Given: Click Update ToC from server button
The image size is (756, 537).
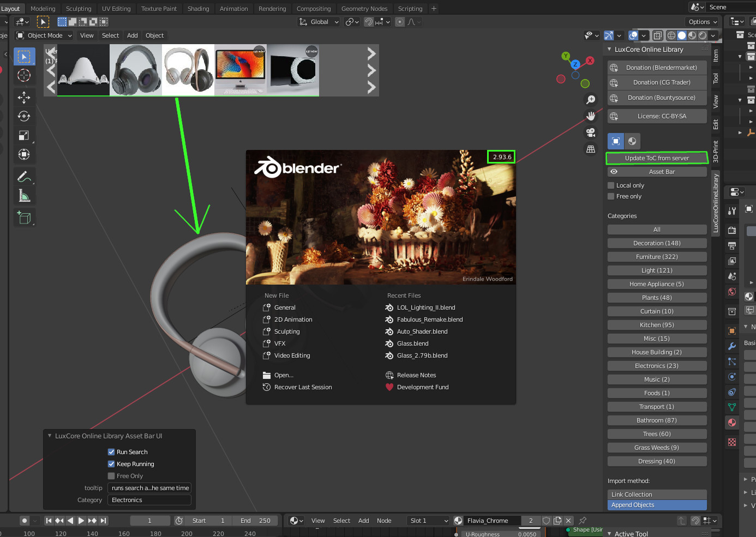Looking at the screenshot, I should click(x=657, y=158).
